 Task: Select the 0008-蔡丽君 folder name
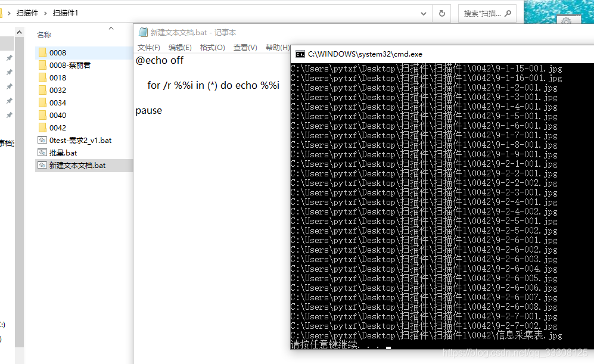[70, 65]
